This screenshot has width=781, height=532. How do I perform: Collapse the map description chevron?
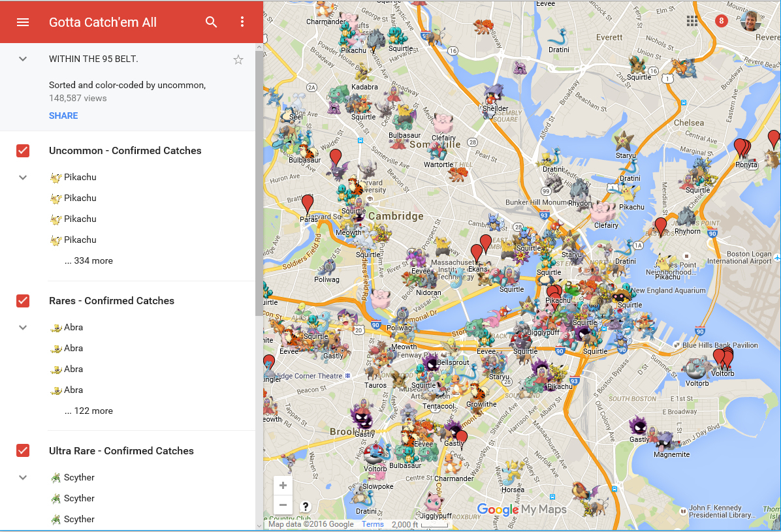pyautogui.click(x=23, y=59)
